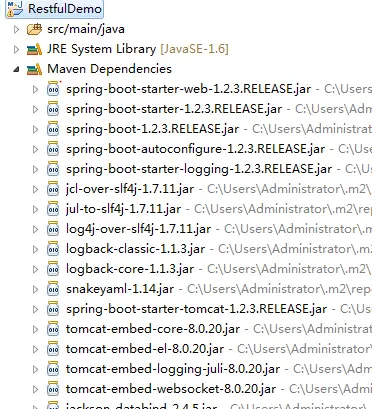The image size is (372, 409).
Task: Expand spring-boot-starter-logging-1.2.3.RELEASE.jar contents
Action: [x=35, y=169]
